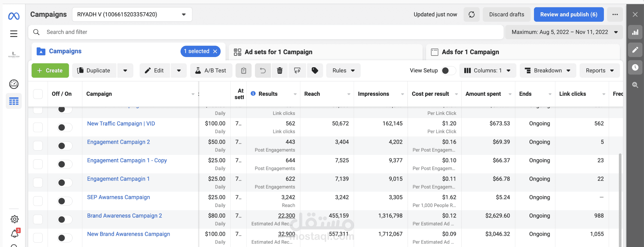Toggle the View Setup switch
644x247 pixels.
click(x=448, y=70)
